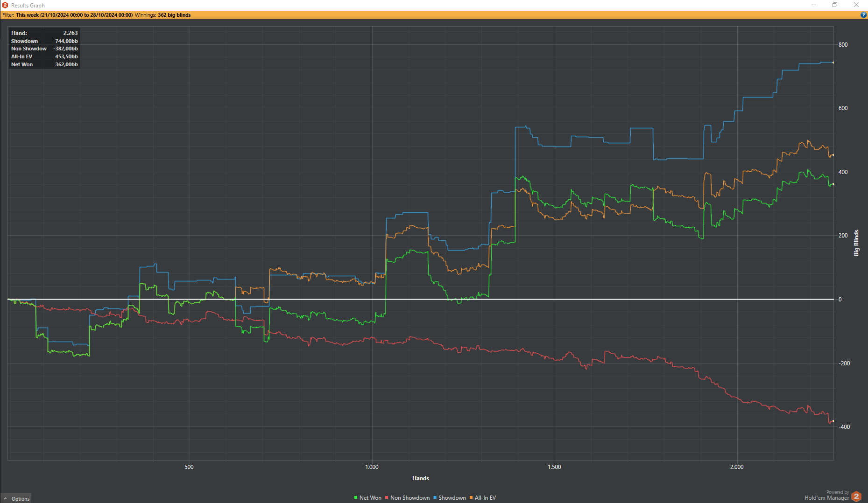Click the "Hands" horizontal axis title
Image resolution: width=868 pixels, height=503 pixels.
click(x=421, y=478)
